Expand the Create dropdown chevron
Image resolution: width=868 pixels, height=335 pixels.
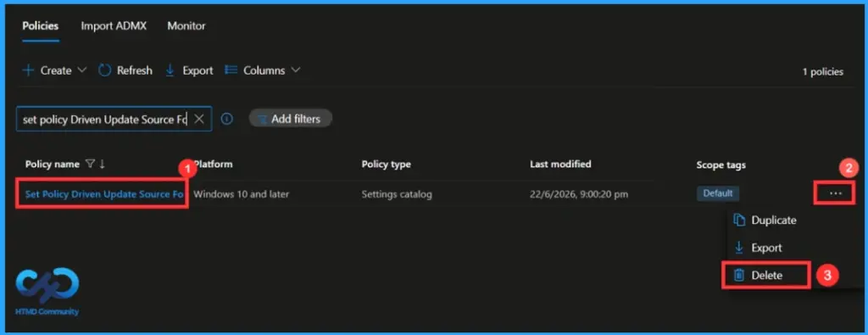(81, 70)
